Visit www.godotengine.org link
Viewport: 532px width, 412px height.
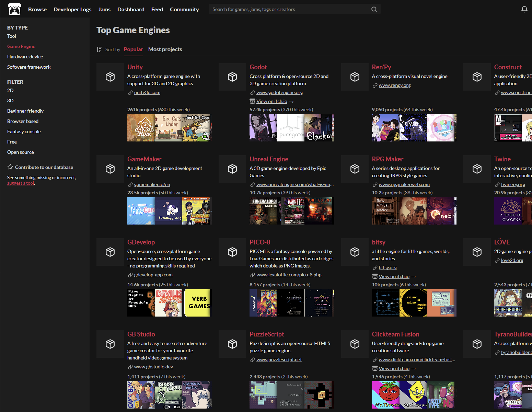click(280, 93)
